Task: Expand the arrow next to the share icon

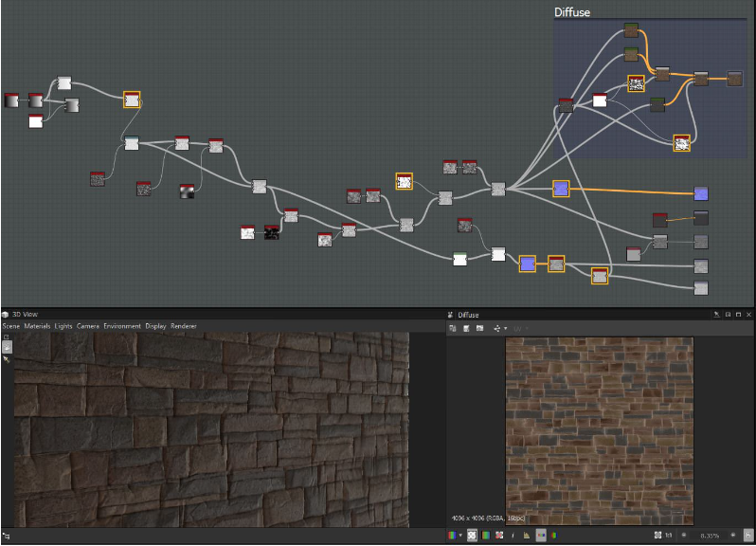Action: [505, 329]
